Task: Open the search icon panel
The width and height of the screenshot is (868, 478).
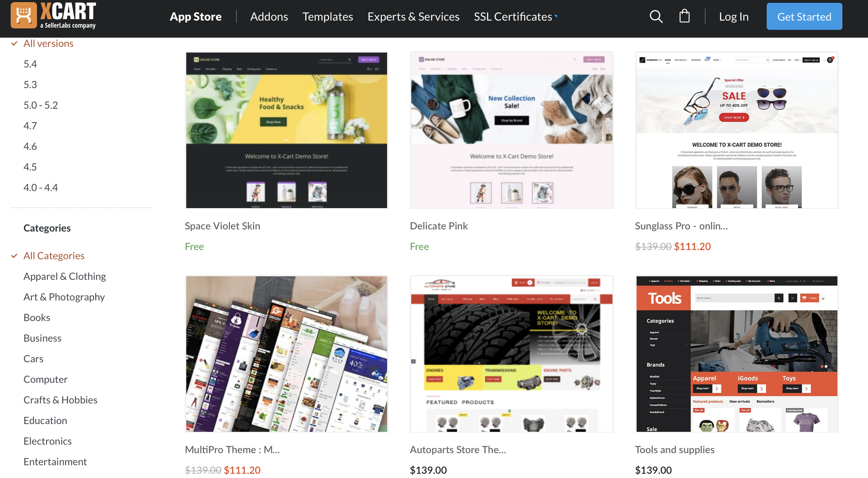Action: coord(655,16)
